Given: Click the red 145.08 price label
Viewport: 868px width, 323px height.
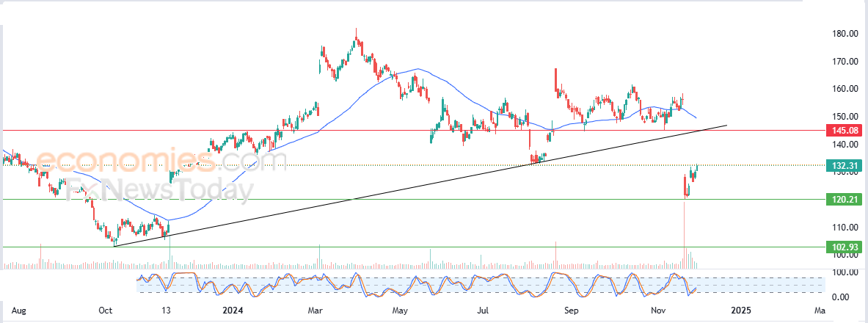Looking at the screenshot, I should [x=845, y=131].
